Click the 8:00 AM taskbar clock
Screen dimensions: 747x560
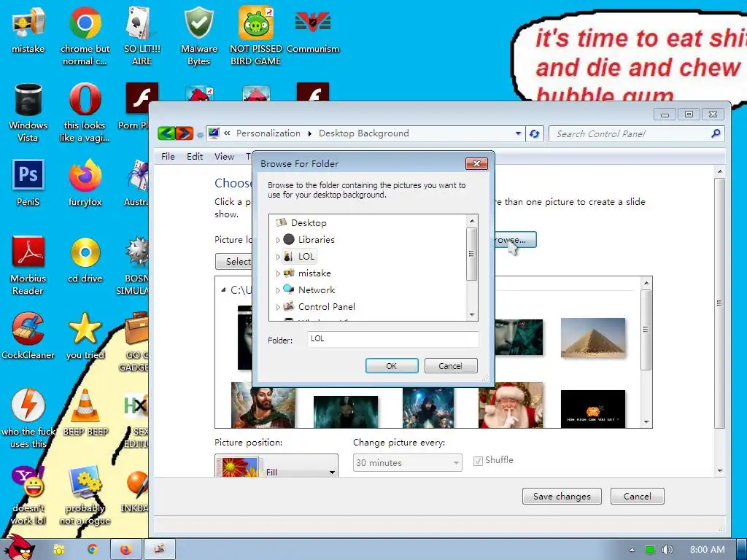pyautogui.click(x=707, y=550)
